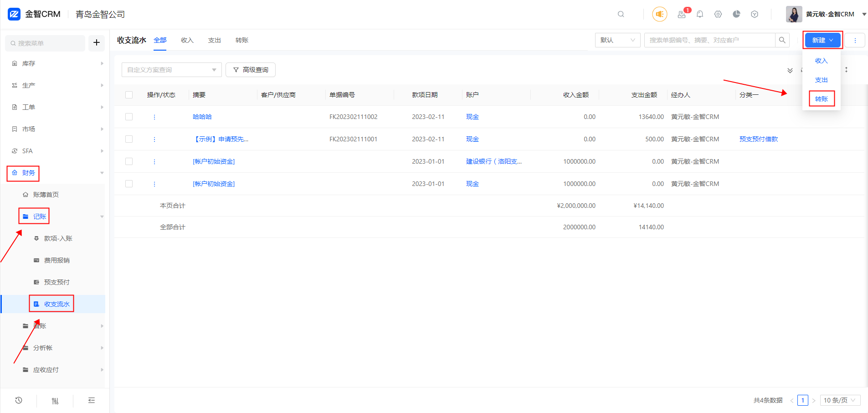Collapse the sidebar menu icon
This screenshot has width=868, height=413.
tap(92, 400)
